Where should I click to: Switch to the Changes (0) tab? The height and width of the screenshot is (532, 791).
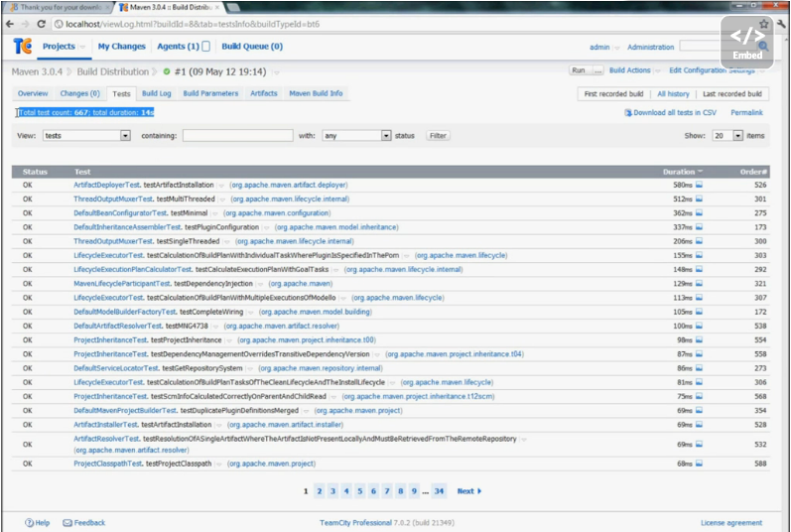click(79, 93)
